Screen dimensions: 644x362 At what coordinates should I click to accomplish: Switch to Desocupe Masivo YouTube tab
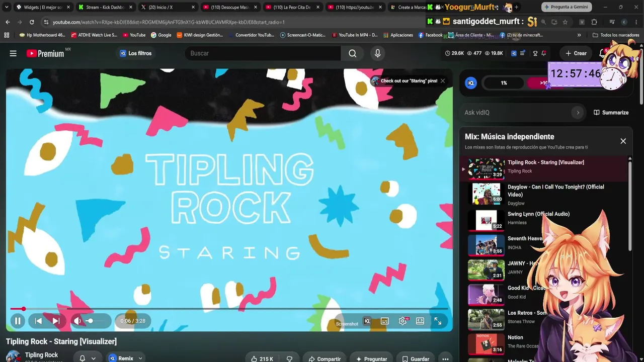tap(229, 7)
